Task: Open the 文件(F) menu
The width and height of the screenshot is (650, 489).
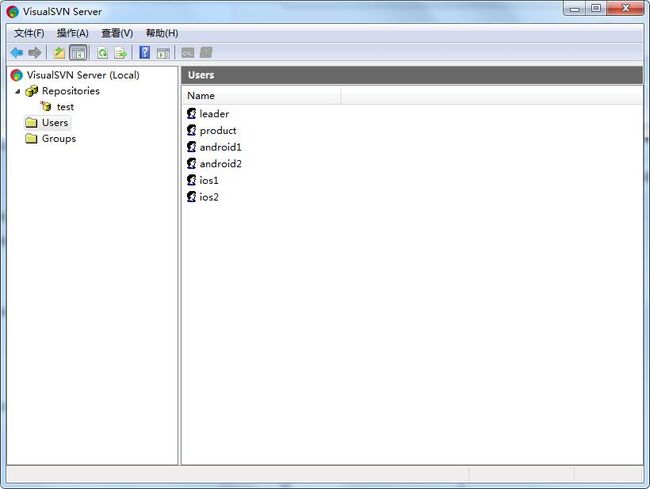Action: (x=29, y=33)
